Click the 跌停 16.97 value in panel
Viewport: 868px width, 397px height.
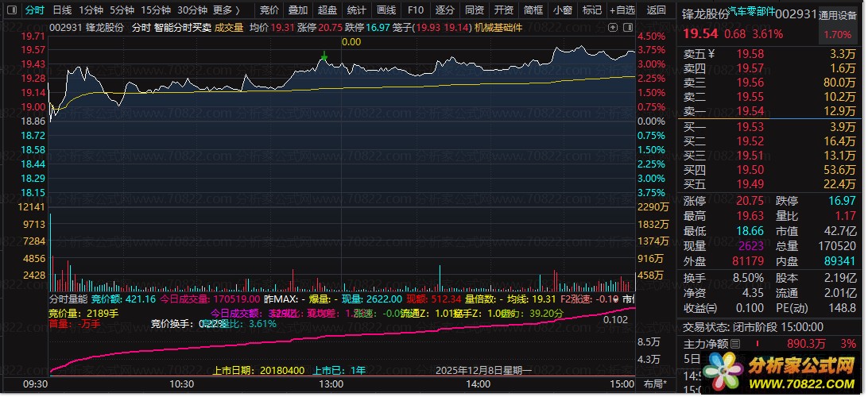[843, 201]
